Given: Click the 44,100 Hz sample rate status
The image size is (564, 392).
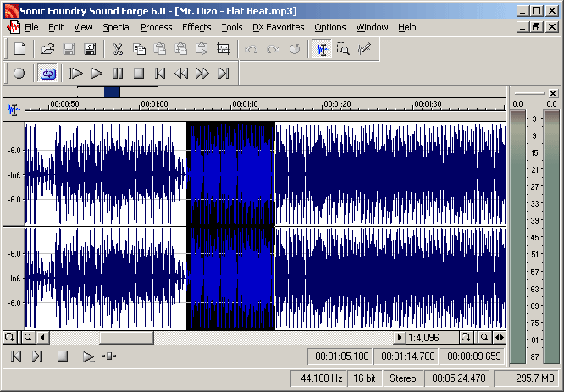Looking at the screenshot, I should pyautogui.click(x=318, y=378).
